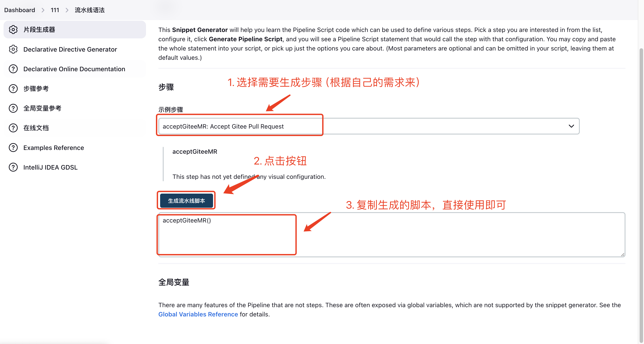Click the 全局变量参考 help icon

point(12,108)
